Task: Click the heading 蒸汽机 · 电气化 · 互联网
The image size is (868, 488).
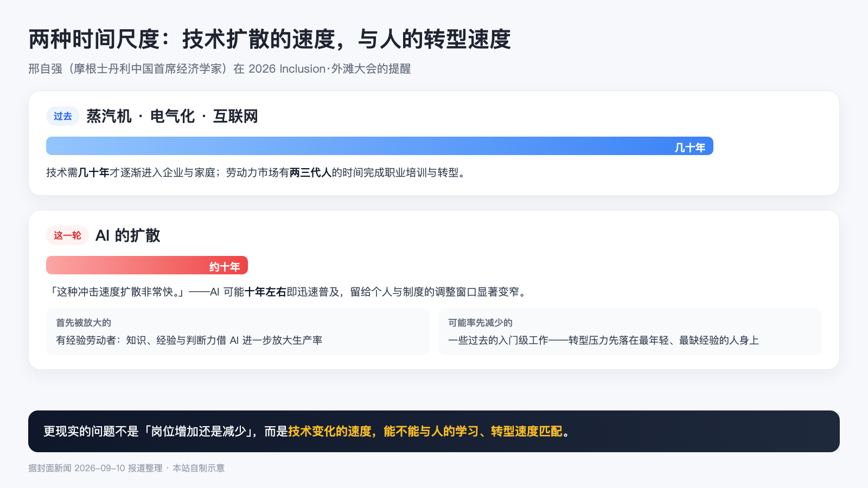Action: point(172,116)
